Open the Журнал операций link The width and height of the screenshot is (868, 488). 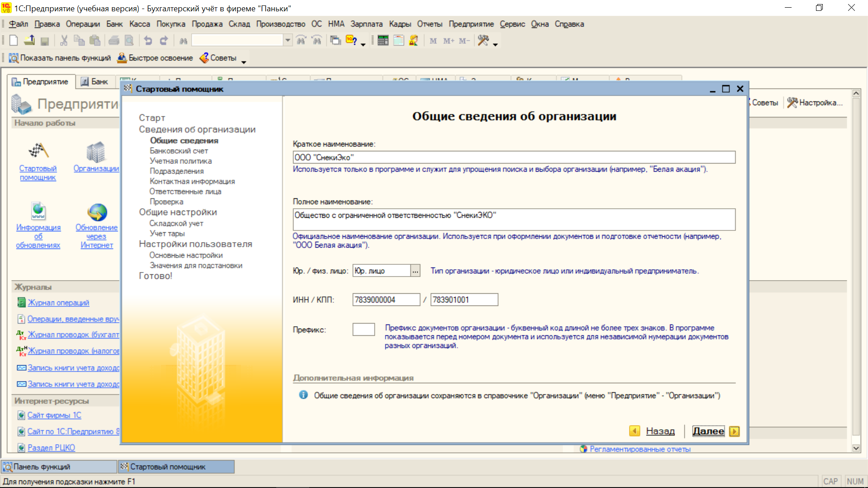[58, 303]
